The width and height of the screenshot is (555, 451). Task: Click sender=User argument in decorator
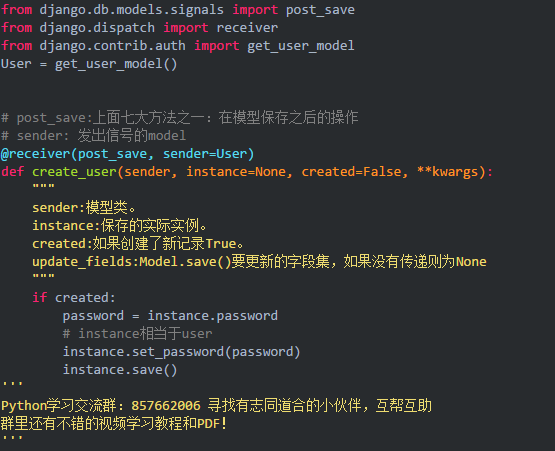point(205,154)
